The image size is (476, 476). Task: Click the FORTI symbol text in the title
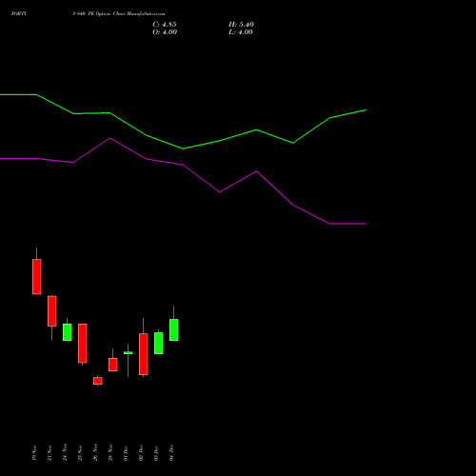pos(19,13)
